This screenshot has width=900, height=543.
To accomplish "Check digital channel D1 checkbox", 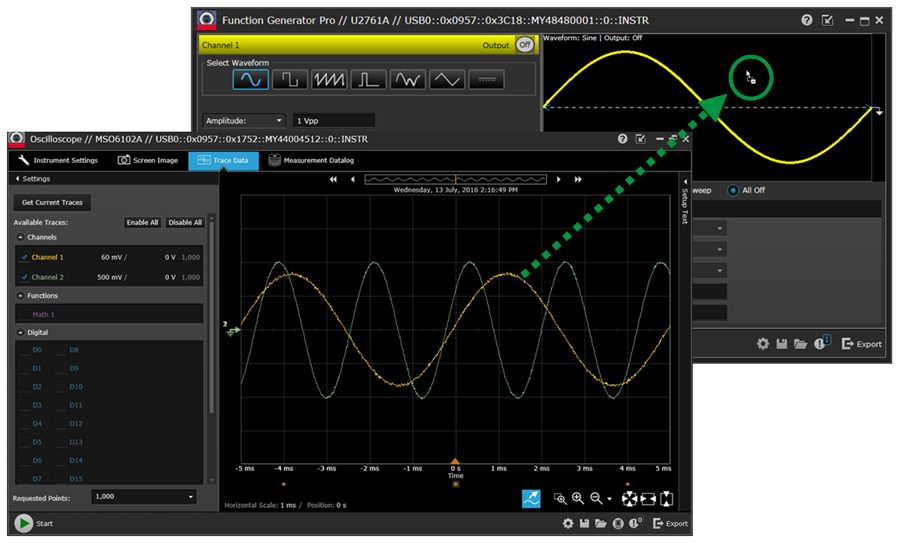I will tap(25, 368).
